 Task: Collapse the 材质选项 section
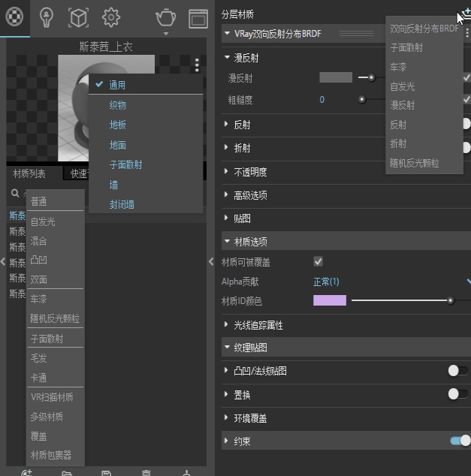tap(252, 242)
